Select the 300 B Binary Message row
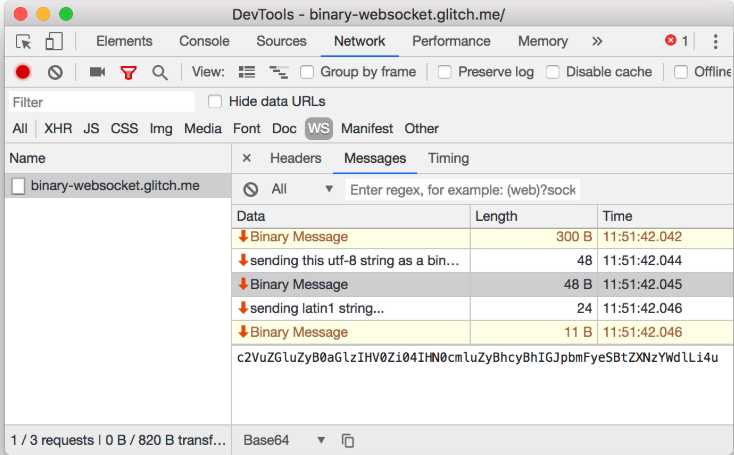The height and width of the screenshot is (455, 734). coord(483,237)
